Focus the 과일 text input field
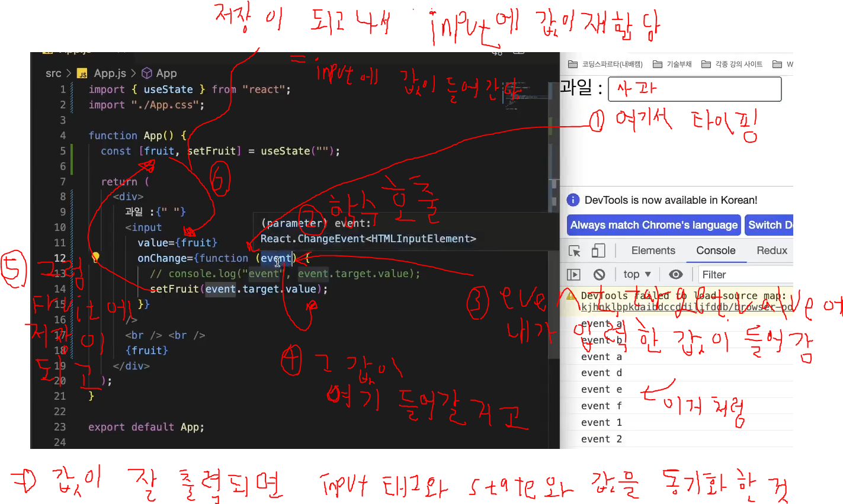 coord(694,89)
